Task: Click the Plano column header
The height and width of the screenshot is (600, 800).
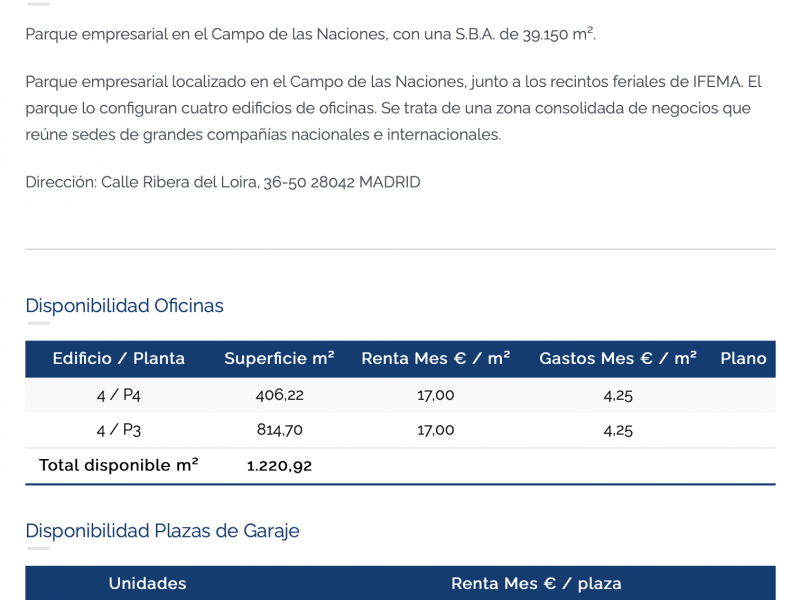Action: pos(743,359)
